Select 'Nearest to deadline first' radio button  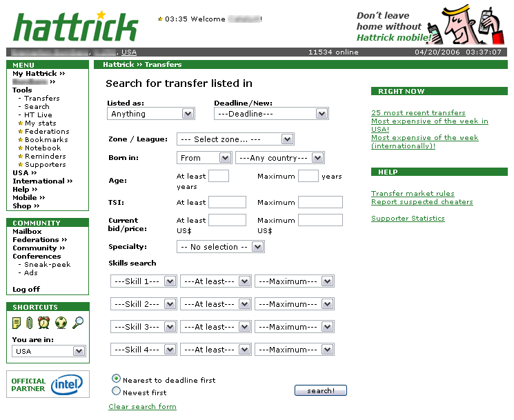[x=116, y=379]
